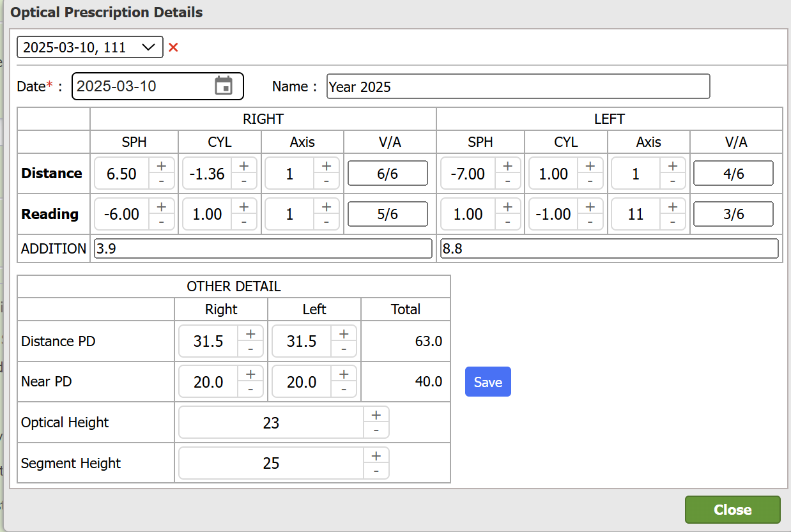Decrease Left Reading Axis with minus button

[x=672, y=222]
